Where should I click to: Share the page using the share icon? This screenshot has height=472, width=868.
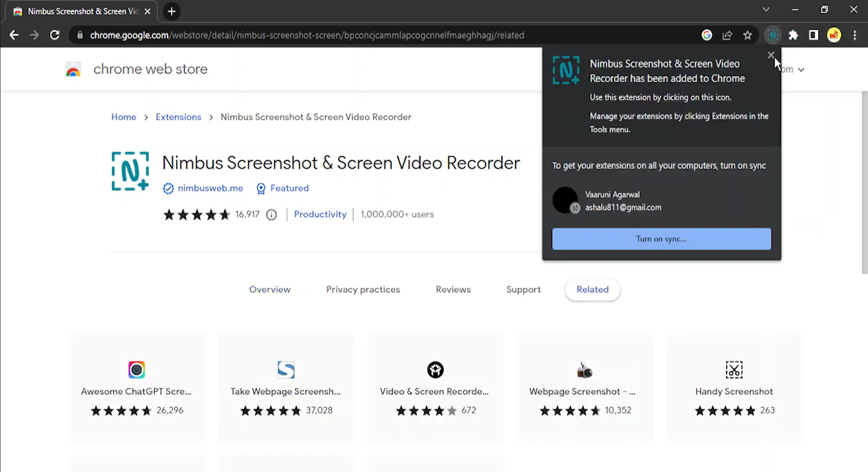point(727,35)
